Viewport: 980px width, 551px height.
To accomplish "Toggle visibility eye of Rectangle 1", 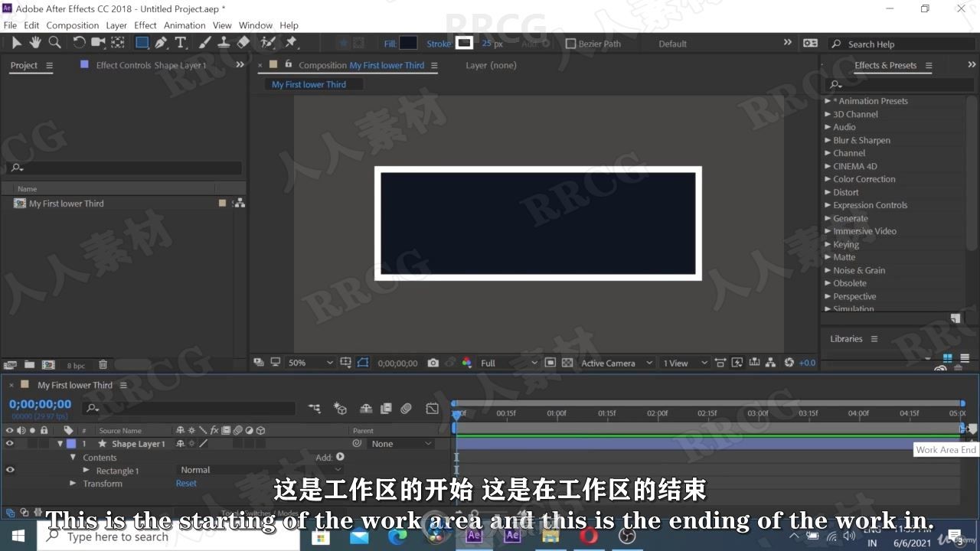I will (x=10, y=470).
